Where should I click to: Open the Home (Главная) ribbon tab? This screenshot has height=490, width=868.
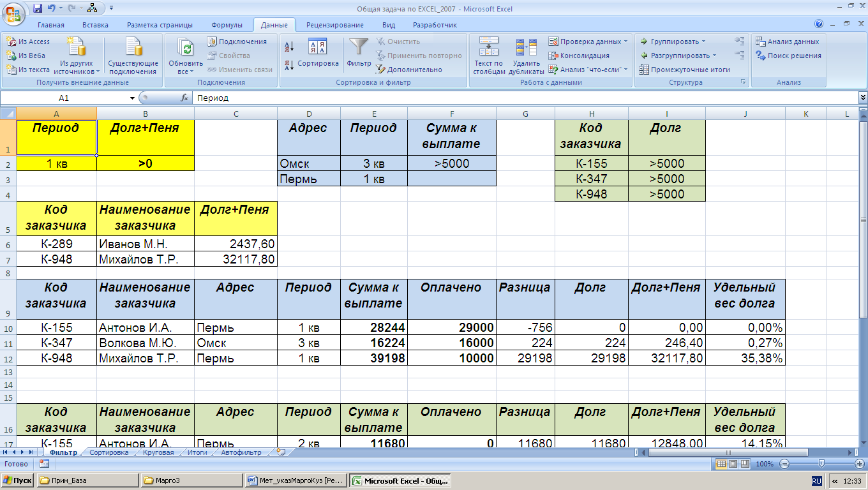pos(51,25)
